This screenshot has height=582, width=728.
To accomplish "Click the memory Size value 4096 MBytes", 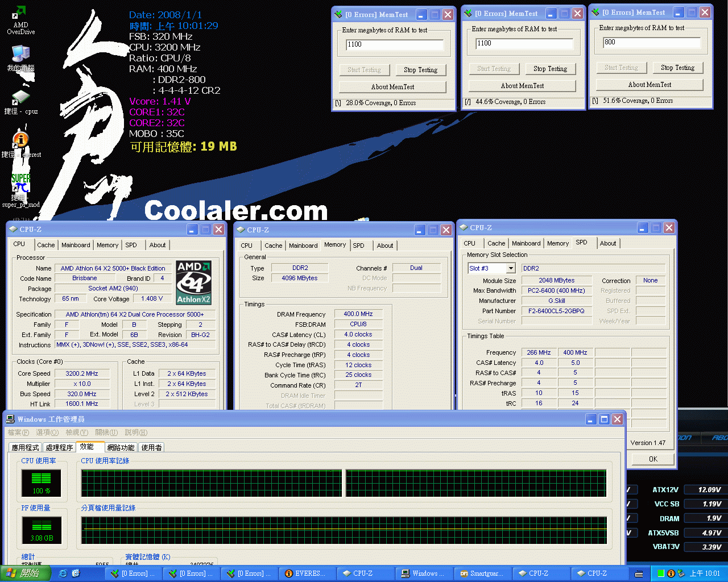I will 300,278.
